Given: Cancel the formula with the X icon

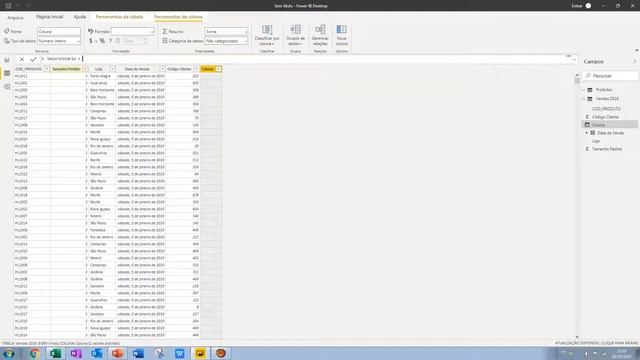Looking at the screenshot, I should pyautogui.click(x=22, y=59).
